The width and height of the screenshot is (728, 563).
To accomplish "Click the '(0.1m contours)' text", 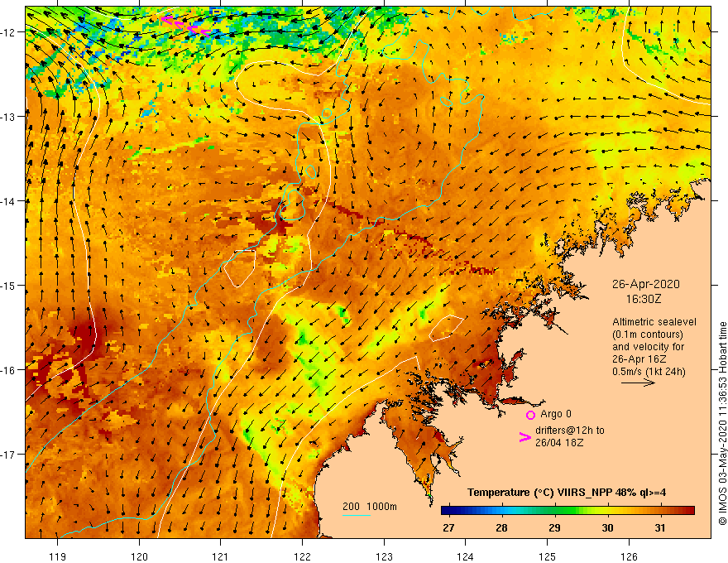I will click(x=647, y=334).
